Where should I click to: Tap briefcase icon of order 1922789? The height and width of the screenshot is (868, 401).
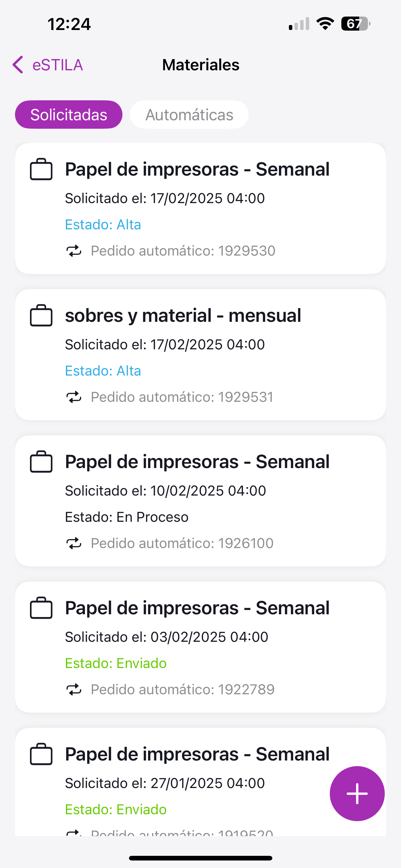coord(42,608)
